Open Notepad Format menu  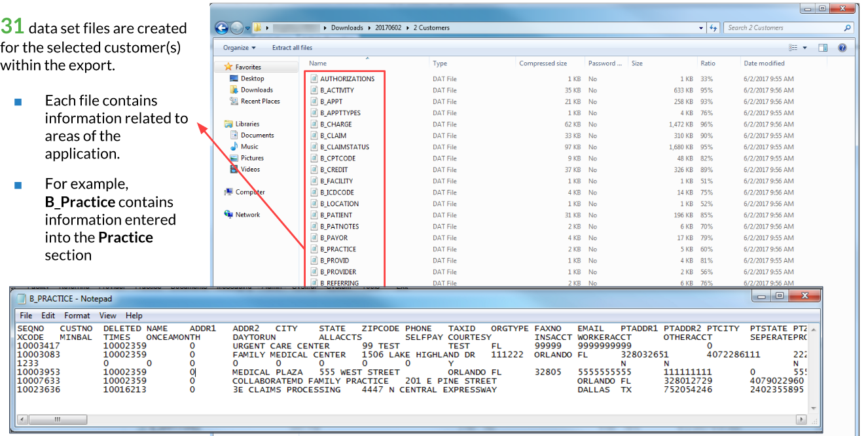point(77,316)
